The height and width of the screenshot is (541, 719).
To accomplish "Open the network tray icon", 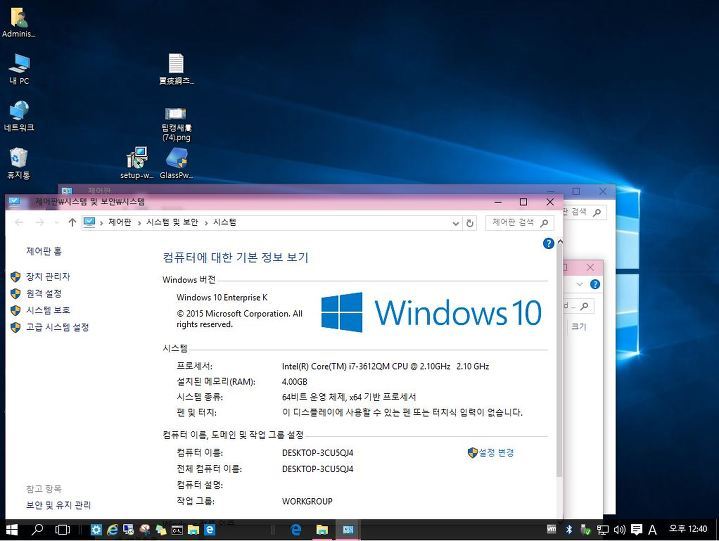I will (x=603, y=530).
